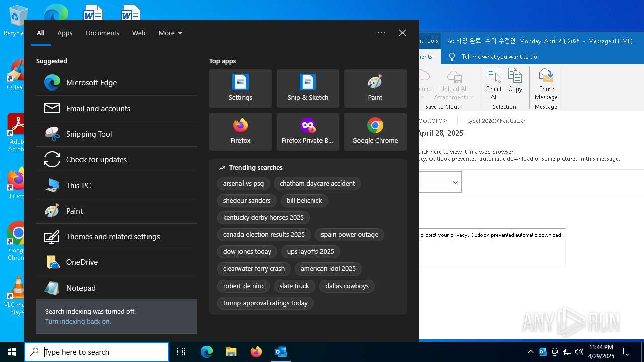Switch to the Documents search tab
Image resolution: width=644 pixels, height=362 pixels.
(x=102, y=33)
